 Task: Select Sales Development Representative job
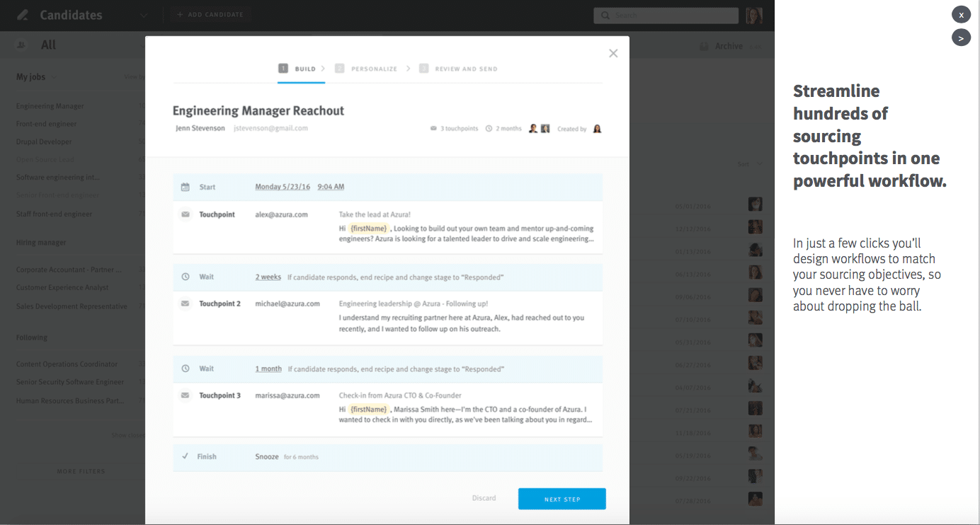tap(72, 306)
